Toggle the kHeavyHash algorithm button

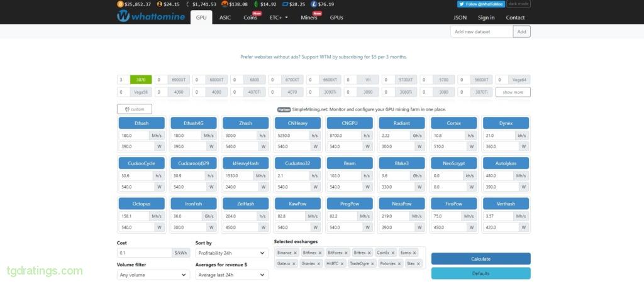[x=246, y=163]
